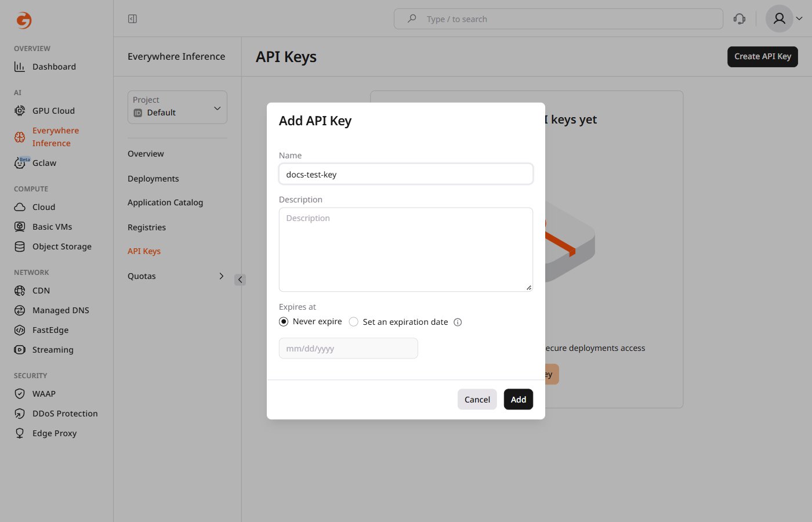Open the Project Default dropdown
Screen dimensions: 812x522
pyautogui.click(x=177, y=107)
